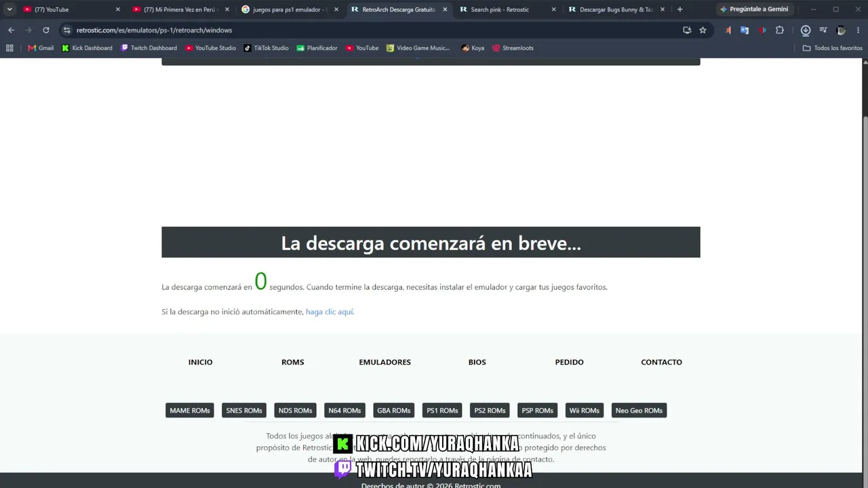Bookmark this page with the star icon
Screen dimensions: 868x488
click(703, 30)
